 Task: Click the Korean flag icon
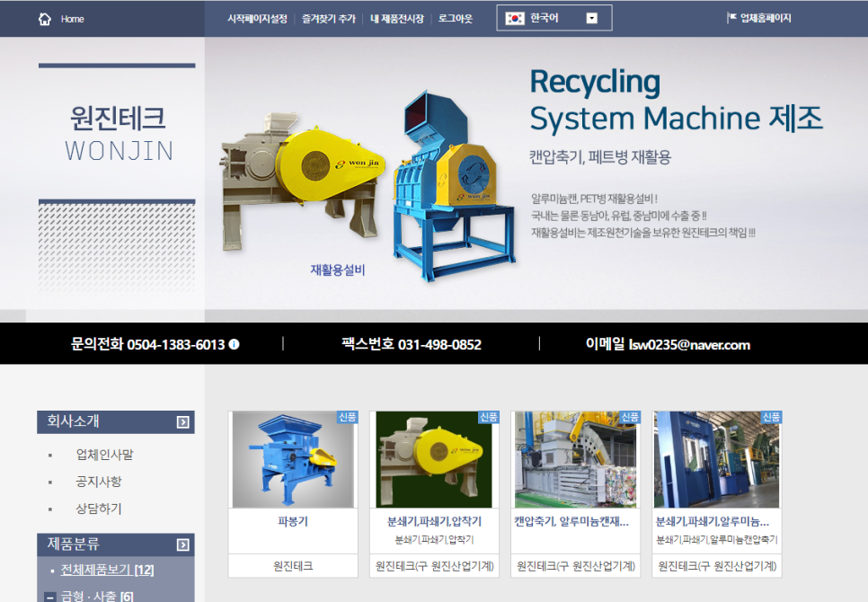pyautogui.click(x=515, y=18)
